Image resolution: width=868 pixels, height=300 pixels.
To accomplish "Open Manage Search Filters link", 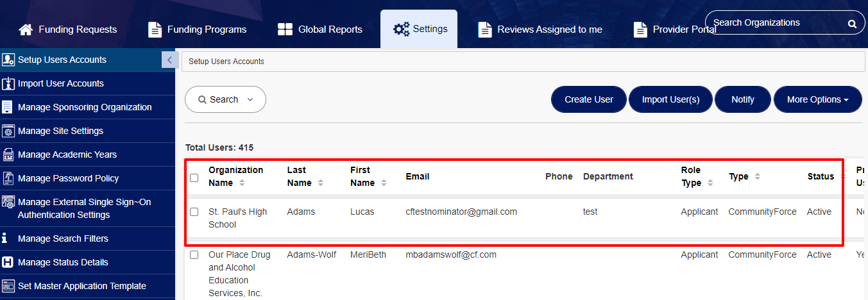I will [63, 238].
